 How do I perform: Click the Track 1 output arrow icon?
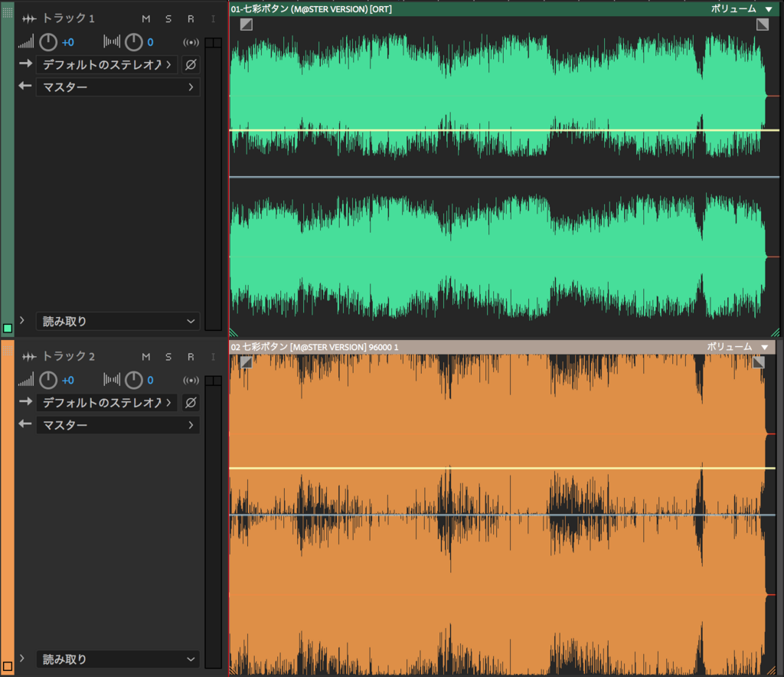(25, 86)
